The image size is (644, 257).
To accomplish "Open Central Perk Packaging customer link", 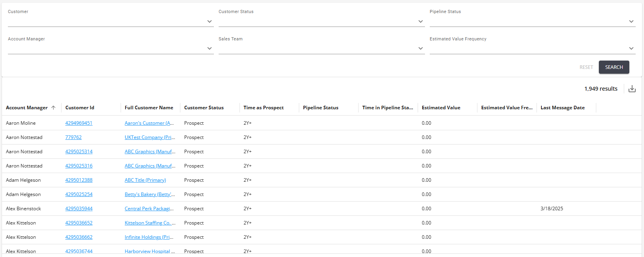I will click(149, 209).
